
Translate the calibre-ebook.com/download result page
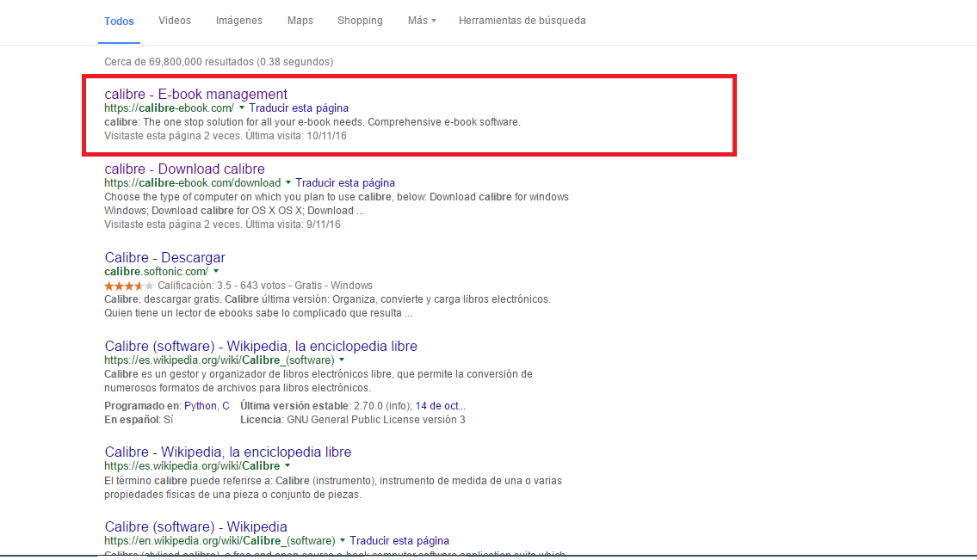[345, 183]
